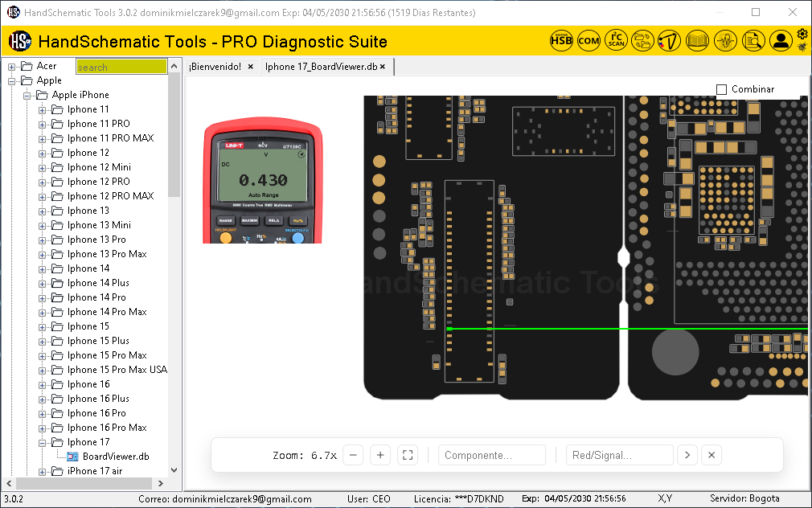This screenshot has height=508, width=812.
Task: Open the open-book manual library icon
Action: (x=697, y=40)
